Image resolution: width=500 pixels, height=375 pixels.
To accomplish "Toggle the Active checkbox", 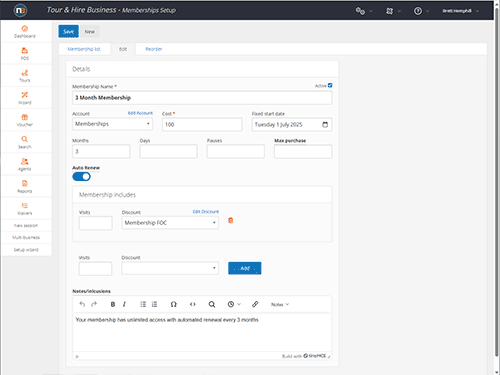I will (330, 85).
